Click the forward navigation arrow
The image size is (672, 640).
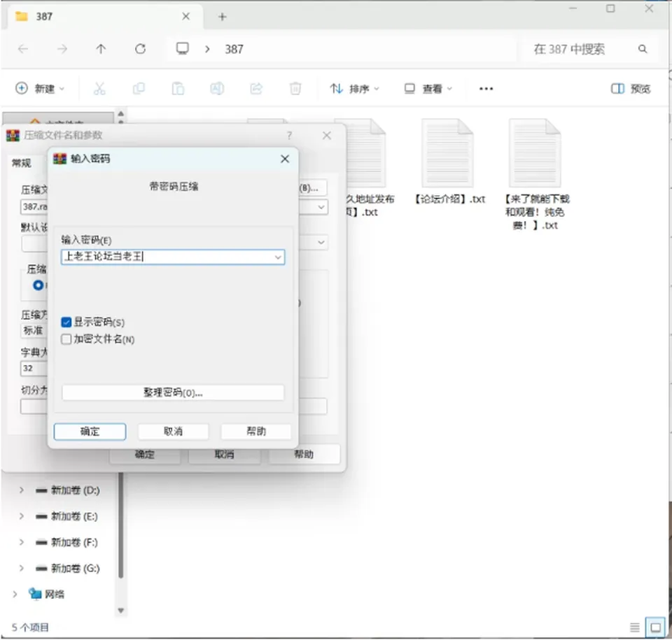click(62, 49)
